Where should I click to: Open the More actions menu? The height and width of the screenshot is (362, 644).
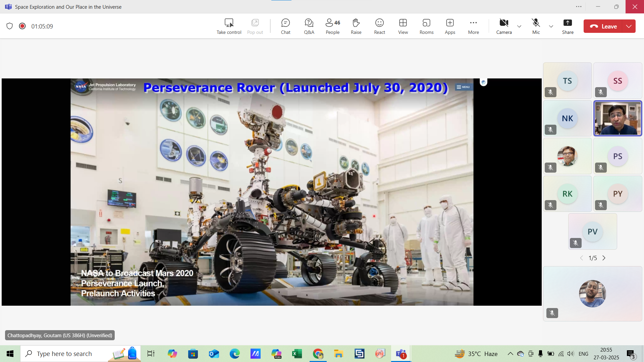pyautogui.click(x=473, y=26)
